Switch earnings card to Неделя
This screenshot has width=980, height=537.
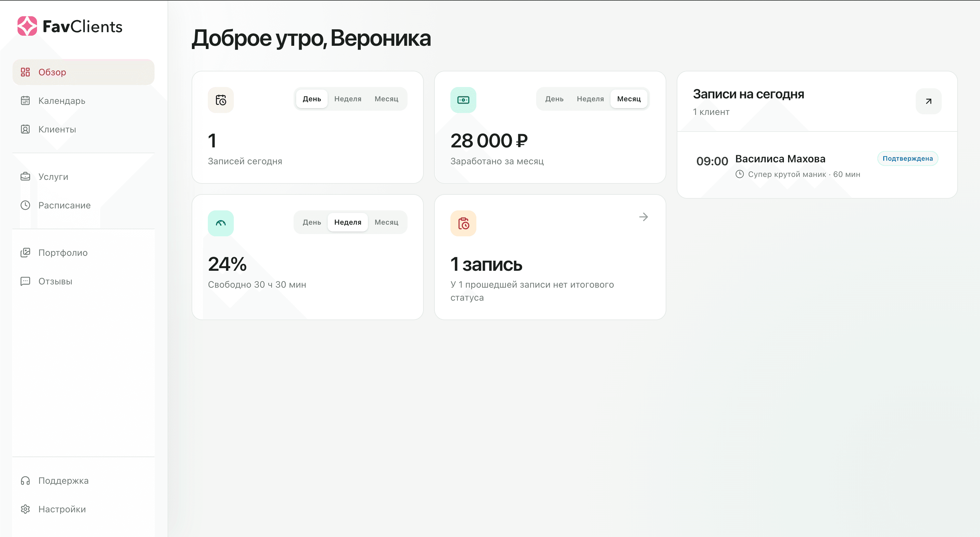pos(590,99)
